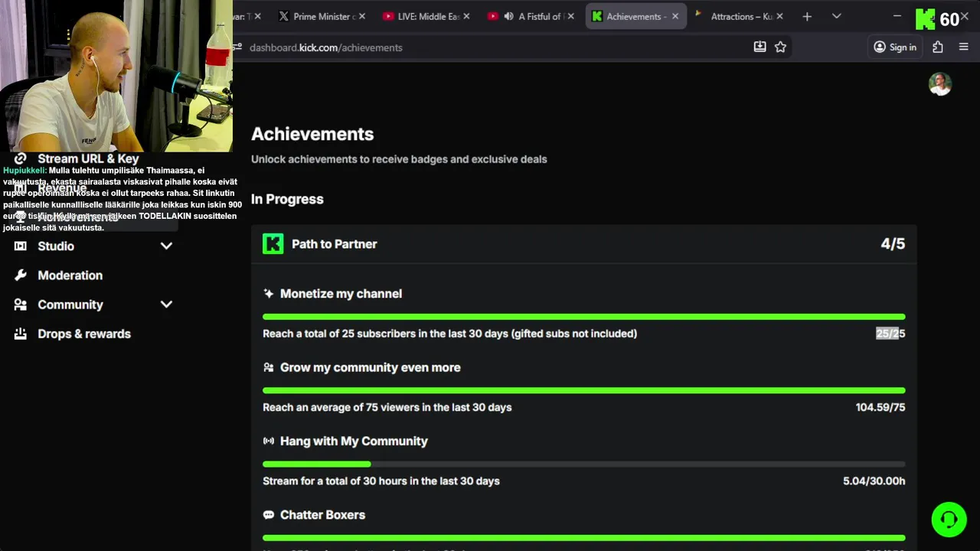
Task: Switch to the Attractions tab
Action: pos(739,16)
